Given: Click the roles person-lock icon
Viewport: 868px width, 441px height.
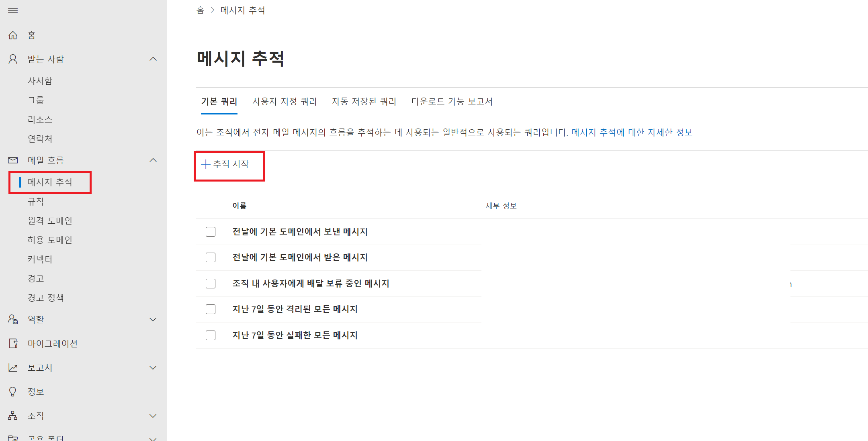Looking at the screenshot, I should click(x=13, y=319).
